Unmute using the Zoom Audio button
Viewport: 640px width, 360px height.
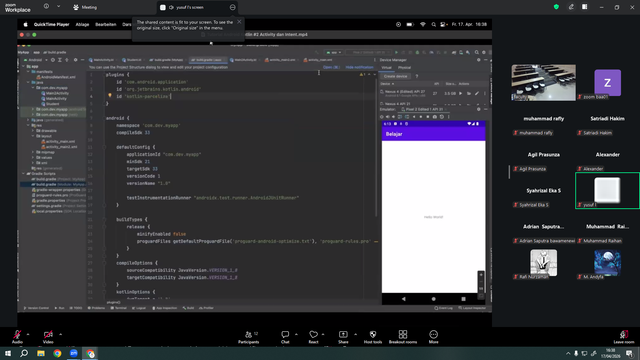pyautogui.click(x=17, y=337)
